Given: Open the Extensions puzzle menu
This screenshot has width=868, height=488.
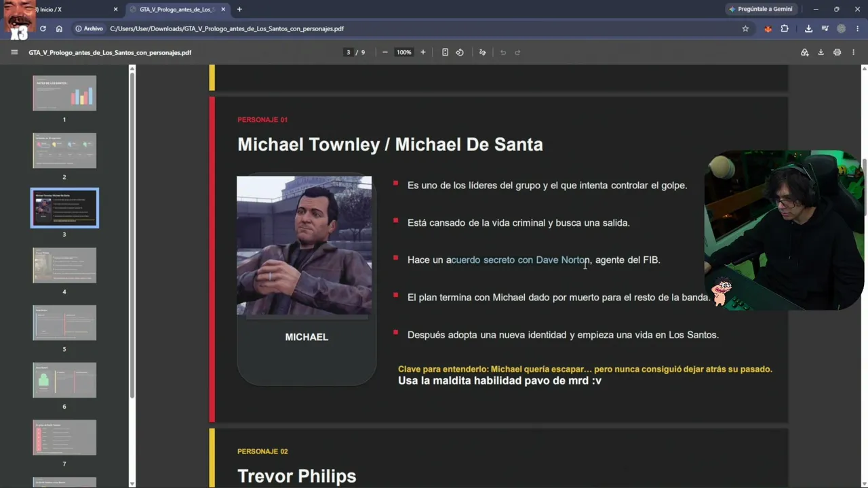Looking at the screenshot, I should click(x=785, y=28).
